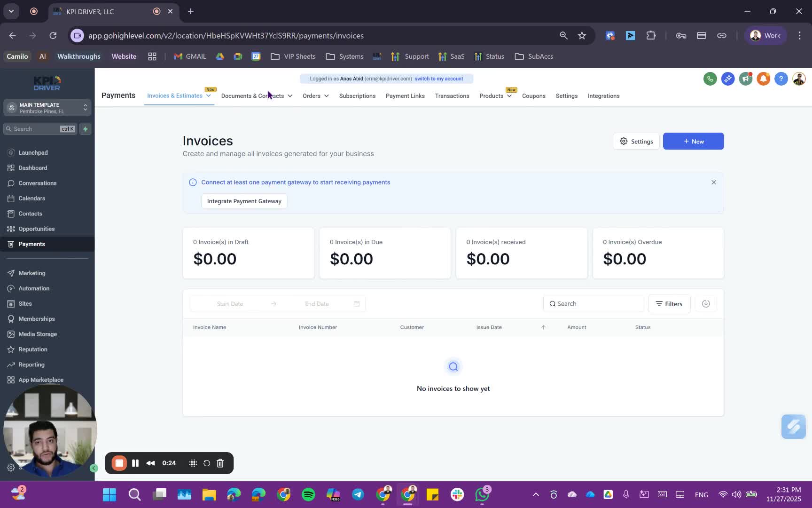
Task: Sort by Issue Date arrow icon
Action: click(x=543, y=327)
